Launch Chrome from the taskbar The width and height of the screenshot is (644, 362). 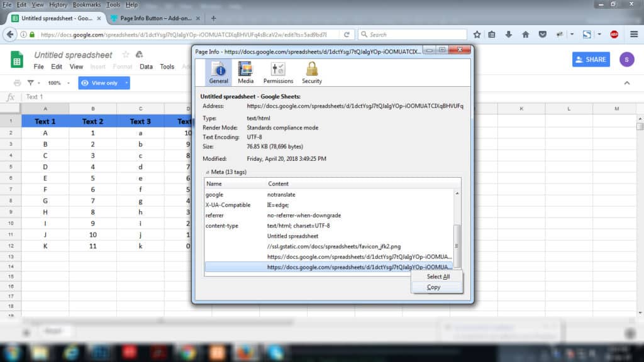coord(187,352)
